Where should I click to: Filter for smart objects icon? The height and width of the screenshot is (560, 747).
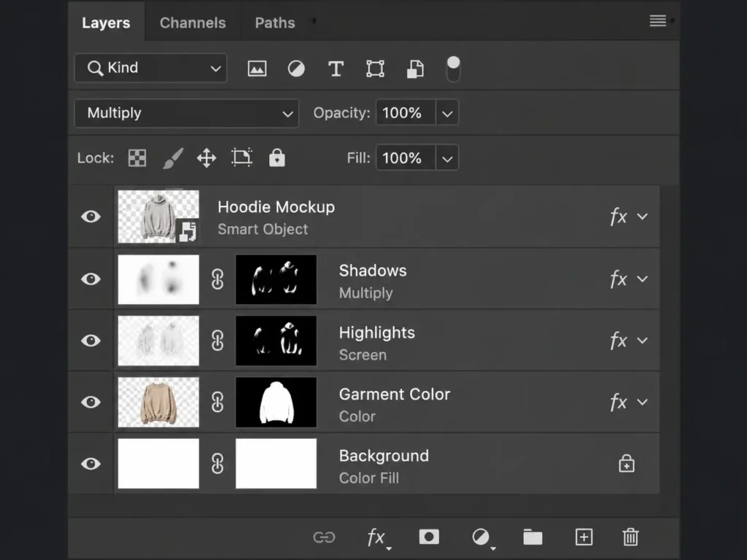tap(415, 69)
